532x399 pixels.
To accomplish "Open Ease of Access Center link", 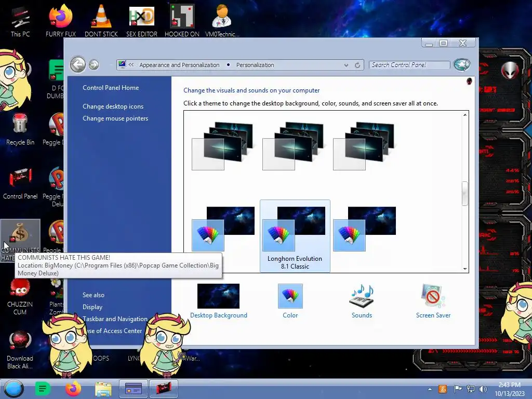I will (x=113, y=331).
